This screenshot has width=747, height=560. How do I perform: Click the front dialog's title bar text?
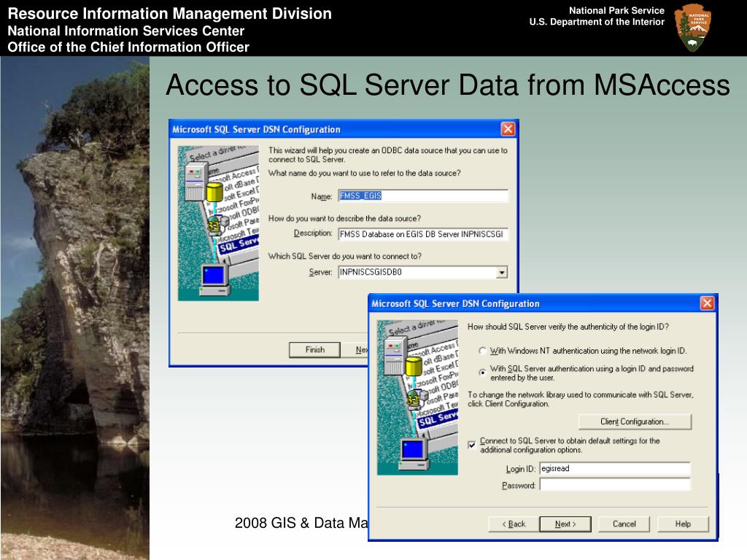pos(455,304)
